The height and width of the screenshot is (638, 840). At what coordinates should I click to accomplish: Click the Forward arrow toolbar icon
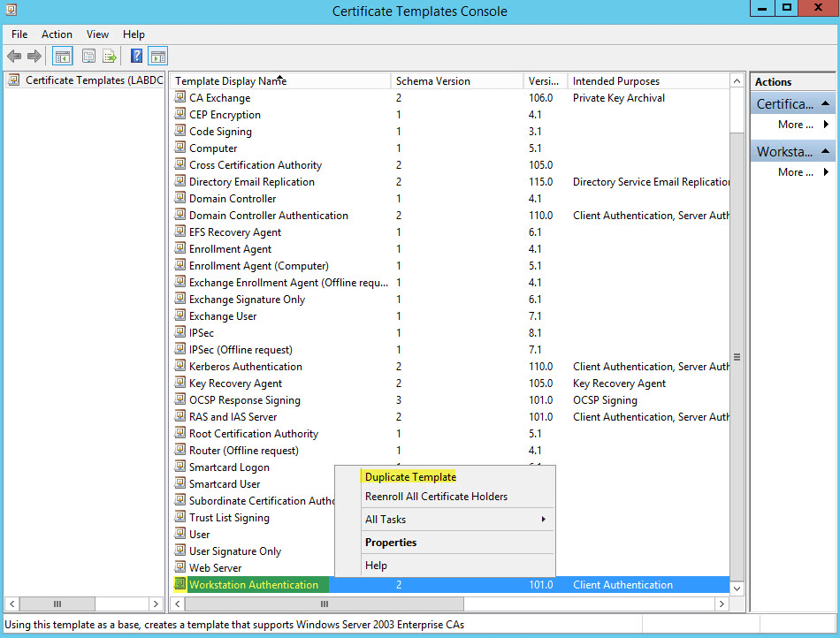pos(34,56)
